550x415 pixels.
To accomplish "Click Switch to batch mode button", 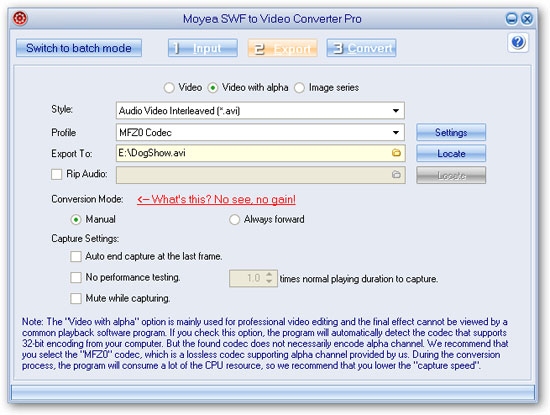I will tap(79, 48).
